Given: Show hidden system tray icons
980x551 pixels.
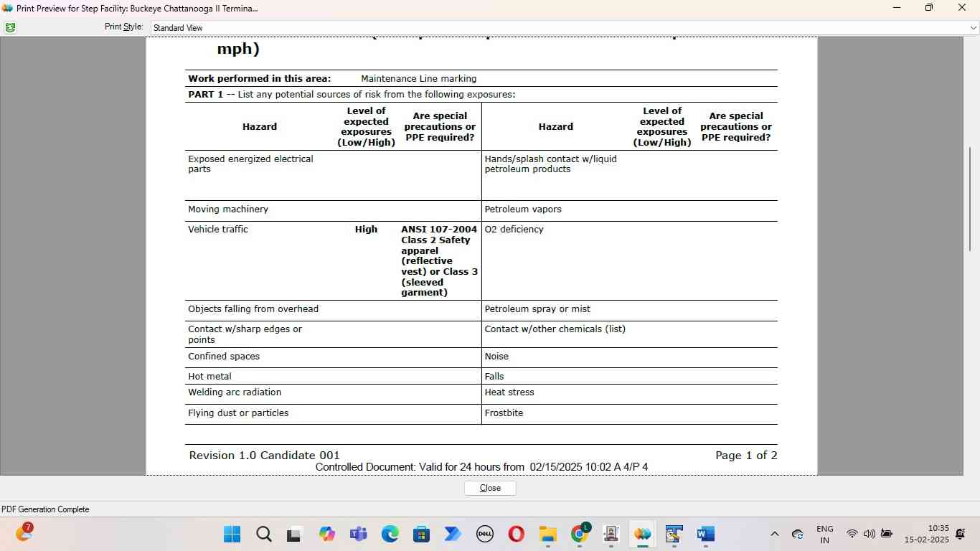Looking at the screenshot, I should [774, 534].
